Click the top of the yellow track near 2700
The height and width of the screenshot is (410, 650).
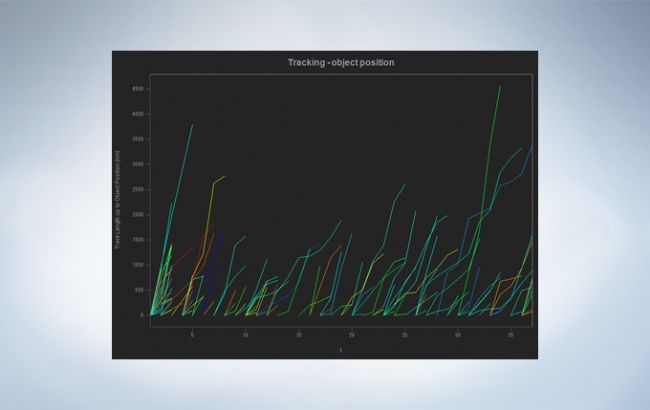pyautogui.click(x=224, y=177)
